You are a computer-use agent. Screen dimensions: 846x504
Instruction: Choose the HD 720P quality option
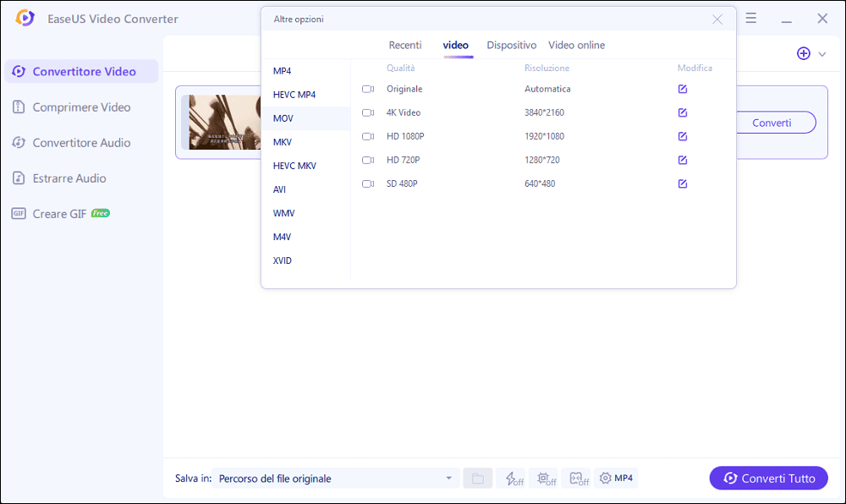403,160
